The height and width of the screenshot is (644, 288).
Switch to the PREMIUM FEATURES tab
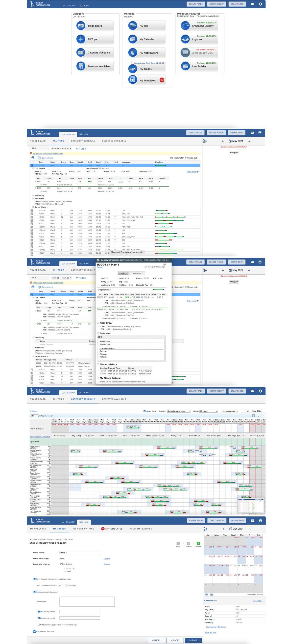(140, 529)
